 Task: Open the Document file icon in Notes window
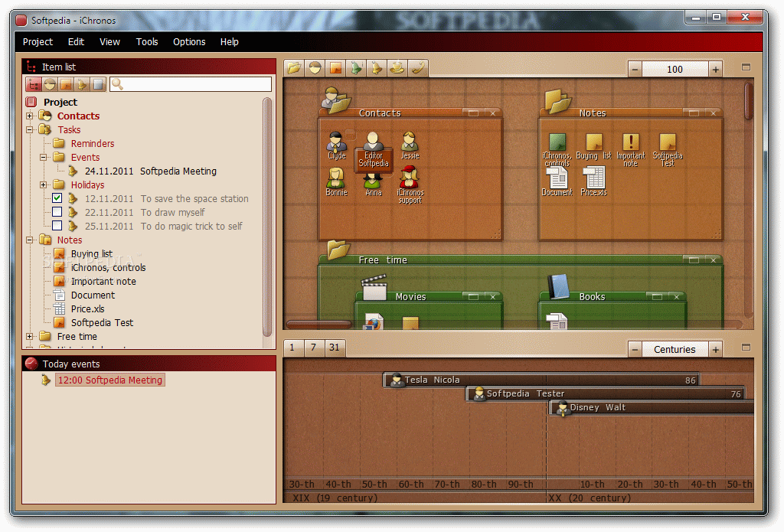click(557, 181)
